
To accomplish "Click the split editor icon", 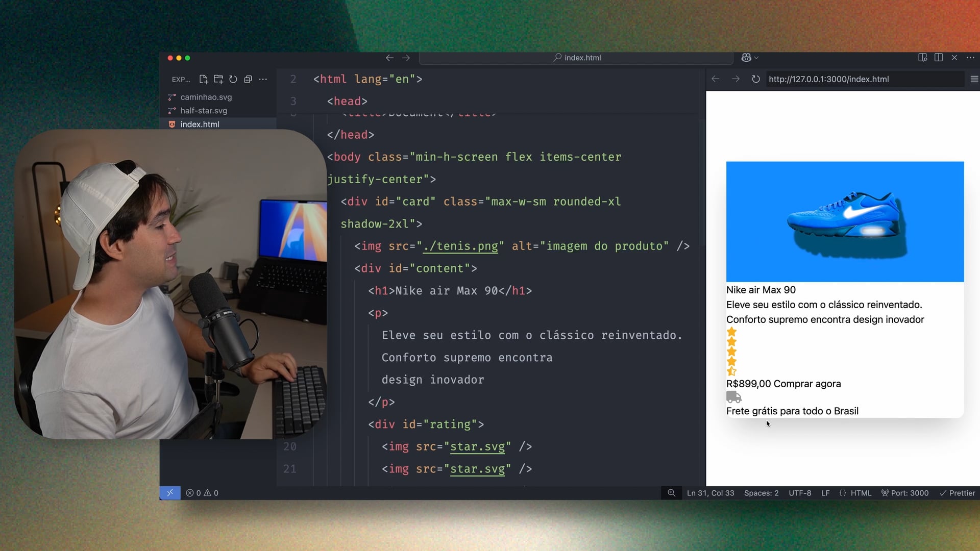I will [938, 58].
